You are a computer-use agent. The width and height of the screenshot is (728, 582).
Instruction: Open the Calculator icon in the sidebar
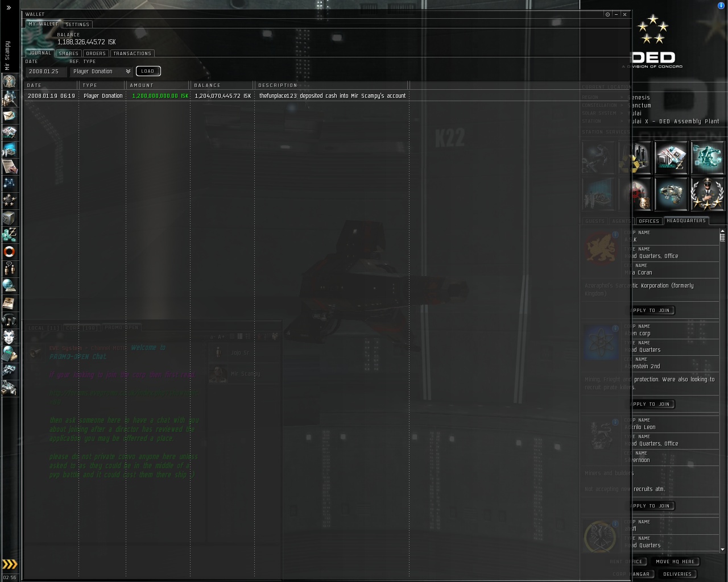(10, 354)
